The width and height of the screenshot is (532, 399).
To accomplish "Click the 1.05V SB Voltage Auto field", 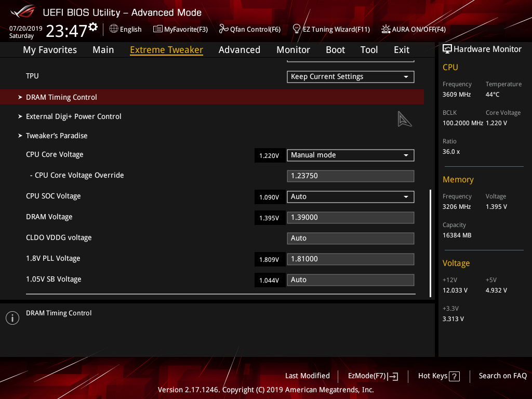I will tap(351, 280).
